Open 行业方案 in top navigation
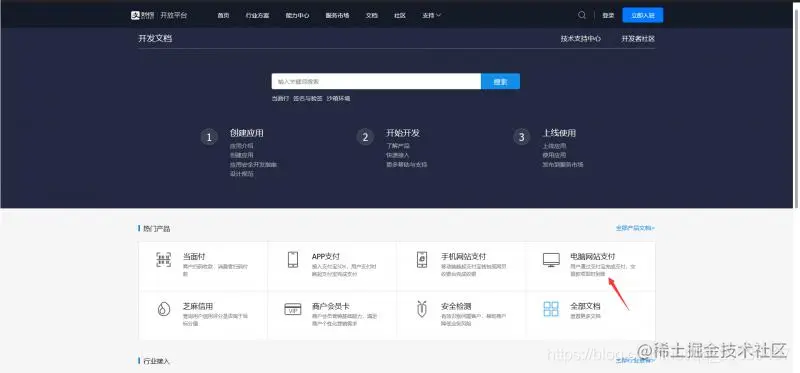The height and width of the screenshot is (373, 800). point(257,15)
